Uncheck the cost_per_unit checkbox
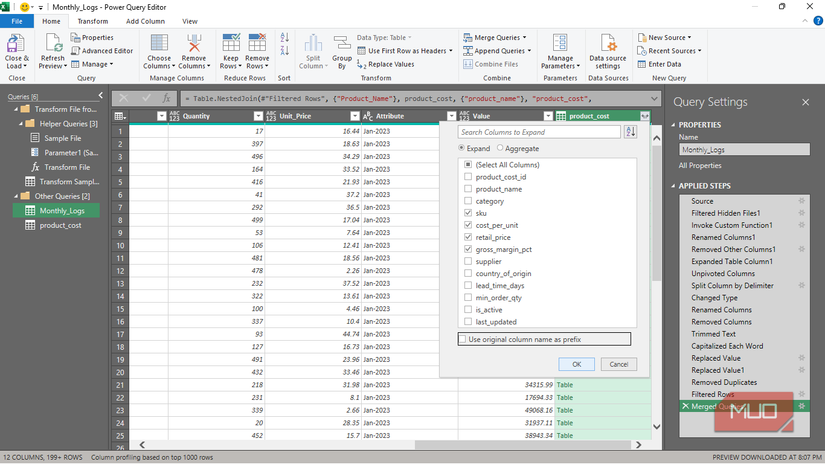 468,225
